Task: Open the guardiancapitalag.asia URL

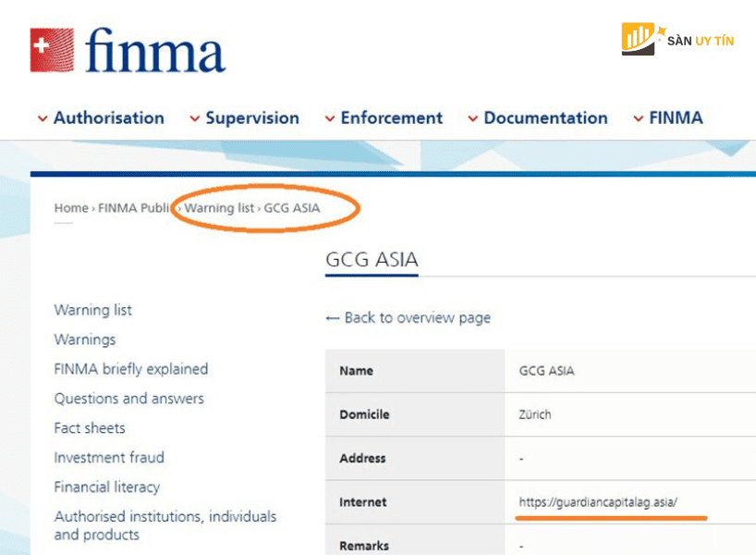Action: [x=598, y=502]
